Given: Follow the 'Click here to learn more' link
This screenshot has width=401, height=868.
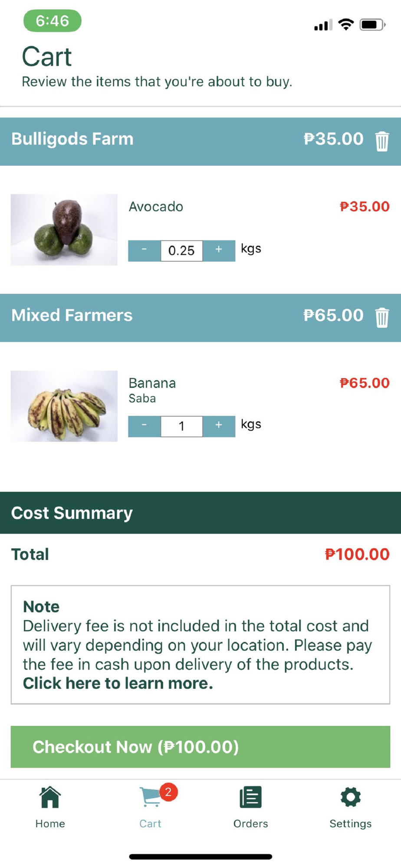Looking at the screenshot, I should pyautogui.click(x=118, y=683).
